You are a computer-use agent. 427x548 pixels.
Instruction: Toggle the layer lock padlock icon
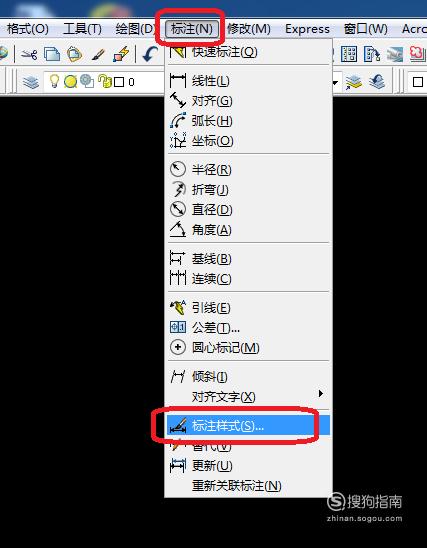[104, 81]
